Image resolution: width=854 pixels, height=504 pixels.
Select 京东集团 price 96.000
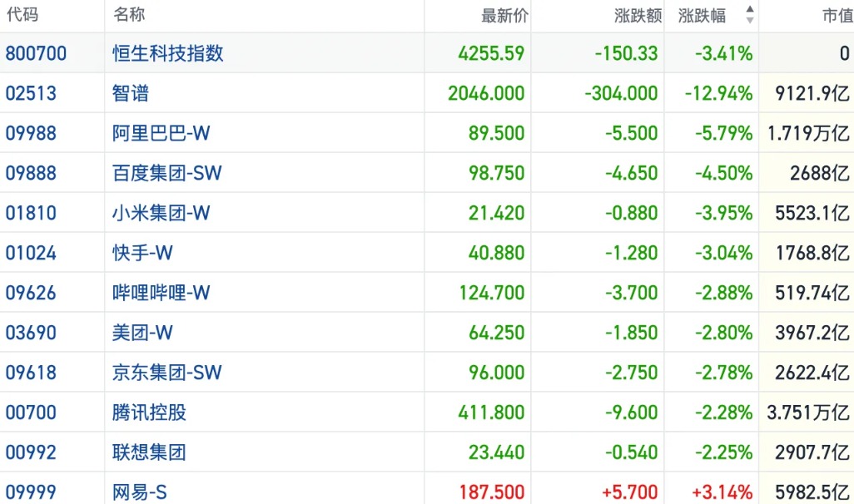point(497,373)
